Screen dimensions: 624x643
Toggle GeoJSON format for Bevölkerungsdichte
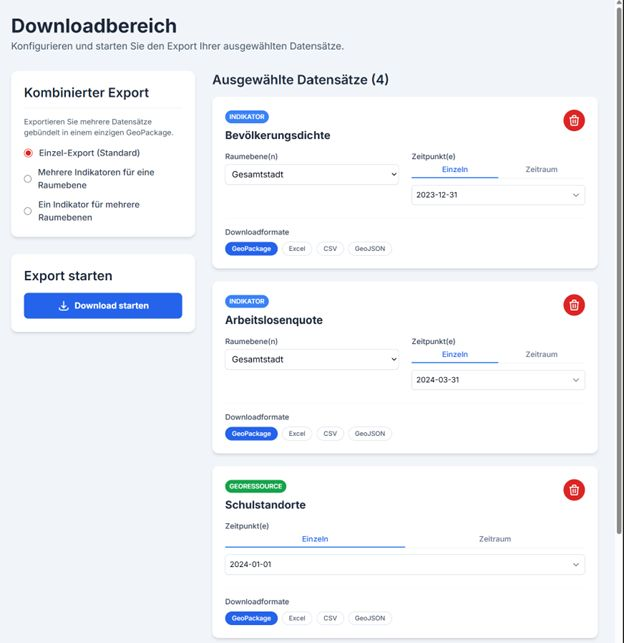[x=370, y=249]
